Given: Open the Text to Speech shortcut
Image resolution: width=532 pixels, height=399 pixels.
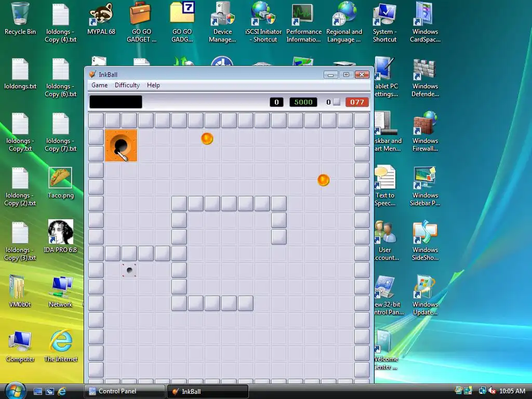Looking at the screenshot, I should click(385, 187).
